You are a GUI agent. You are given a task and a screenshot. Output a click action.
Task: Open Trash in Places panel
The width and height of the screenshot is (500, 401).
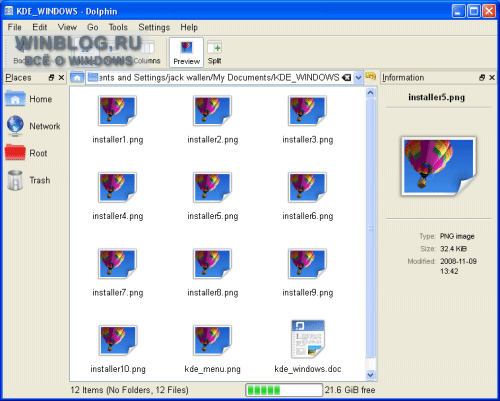pos(29,180)
